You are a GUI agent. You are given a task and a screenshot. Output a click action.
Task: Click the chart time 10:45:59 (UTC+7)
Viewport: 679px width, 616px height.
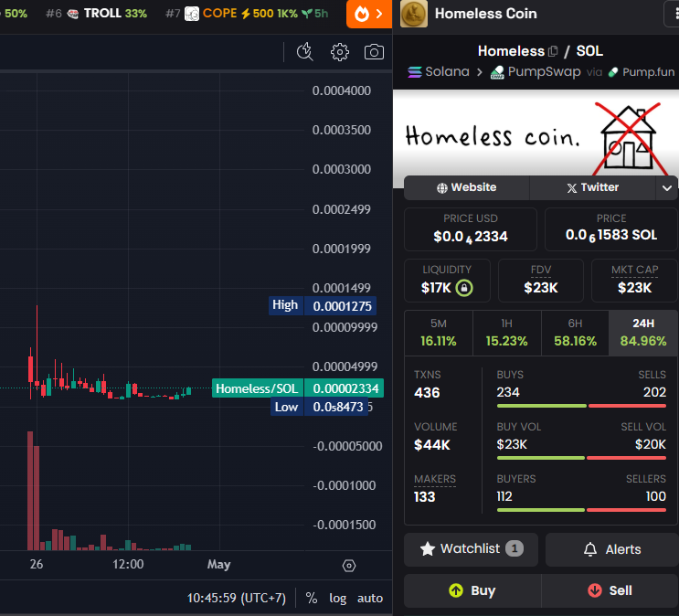click(237, 599)
